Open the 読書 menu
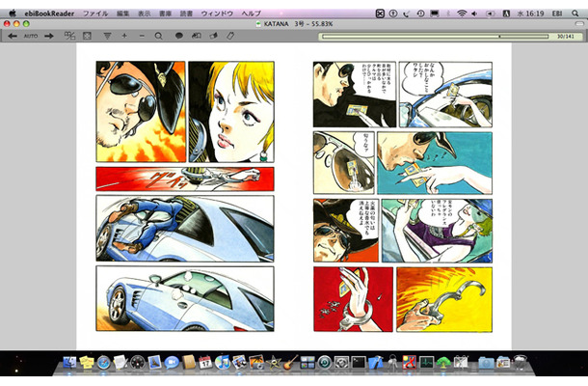 (x=186, y=14)
